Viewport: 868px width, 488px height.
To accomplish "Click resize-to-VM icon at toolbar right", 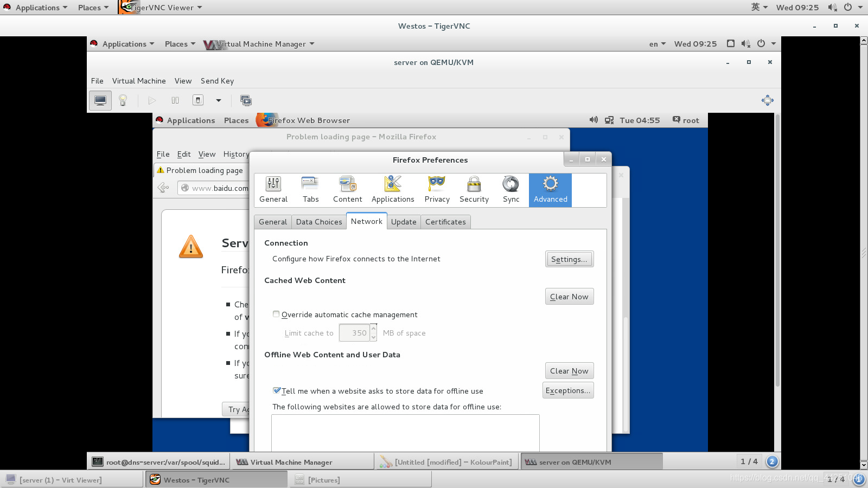I will 767,100.
